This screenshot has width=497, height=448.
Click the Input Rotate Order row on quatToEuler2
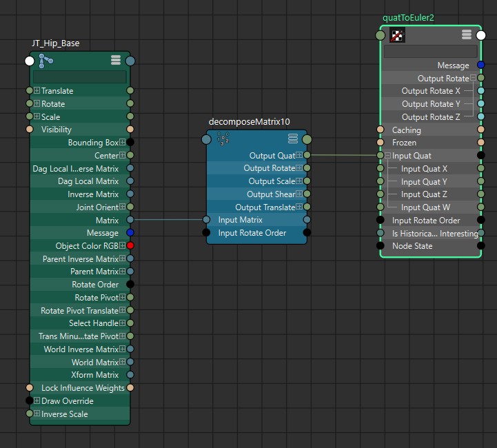430,220
